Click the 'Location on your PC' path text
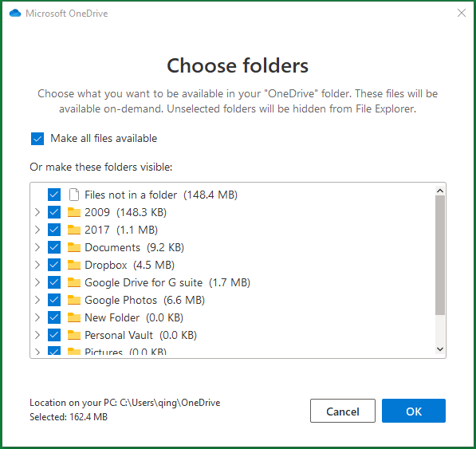 [124, 403]
